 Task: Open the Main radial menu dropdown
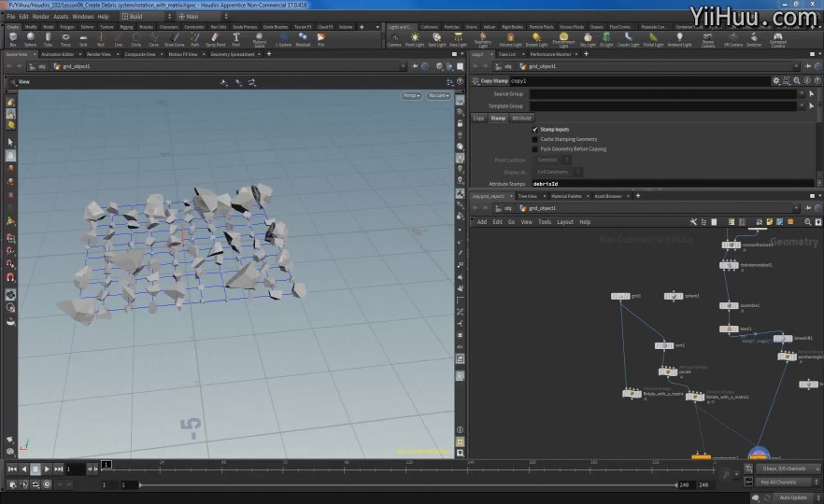click(203, 16)
